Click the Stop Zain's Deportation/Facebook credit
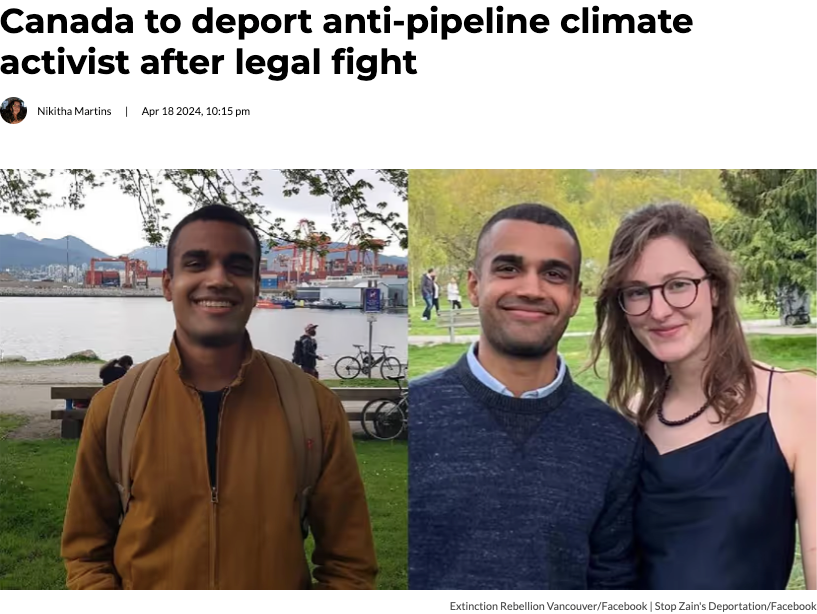Viewport: 817px width, 614px height. coord(735,606)
